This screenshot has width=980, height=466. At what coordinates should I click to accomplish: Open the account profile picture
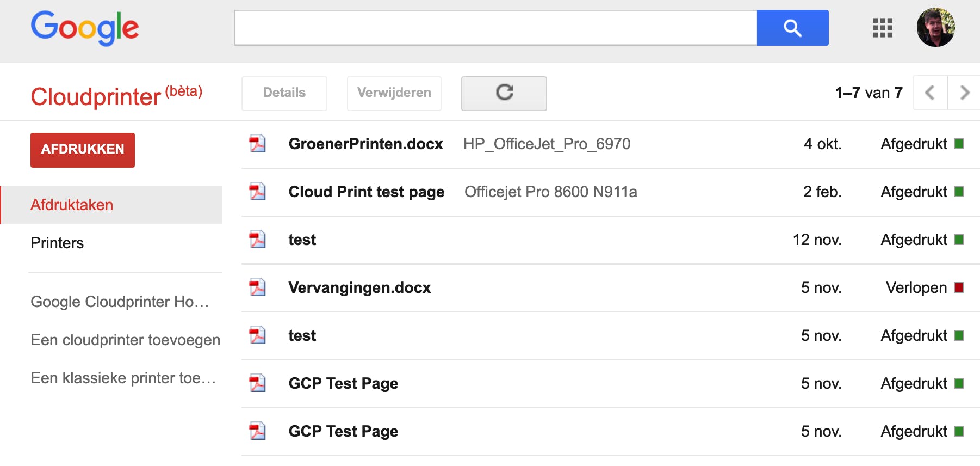click(x=935, y=27)
